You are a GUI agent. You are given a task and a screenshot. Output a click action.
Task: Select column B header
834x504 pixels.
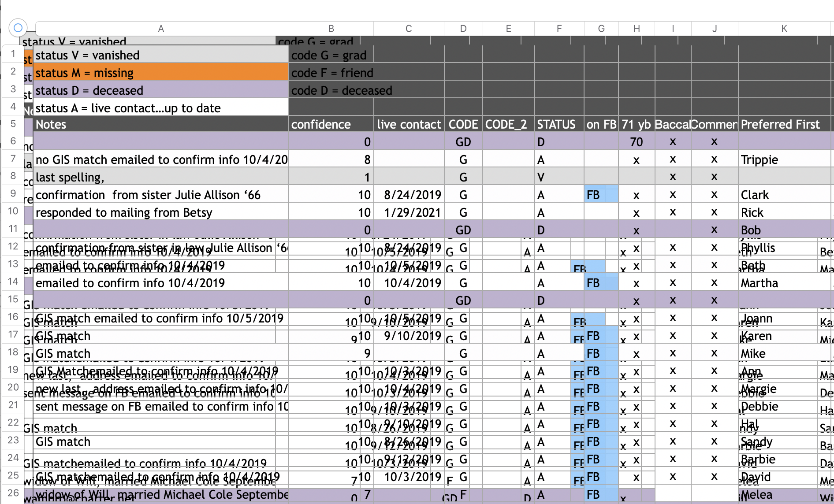click(331, 29)
